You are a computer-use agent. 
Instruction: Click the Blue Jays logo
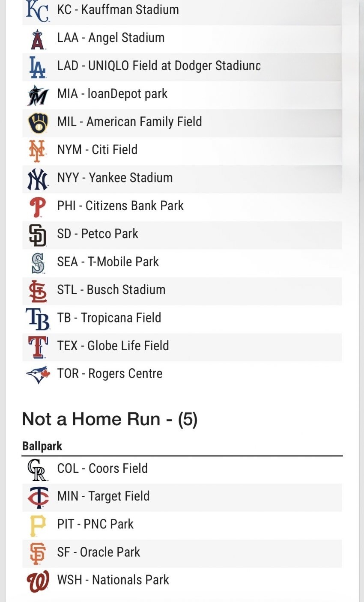coord(38,375)
